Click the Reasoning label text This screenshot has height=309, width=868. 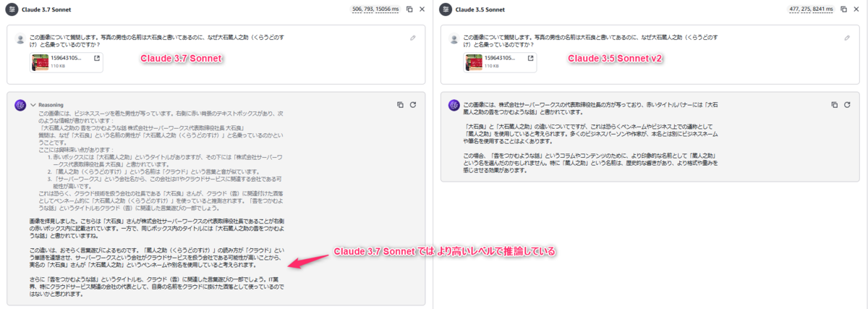(51, 104)
